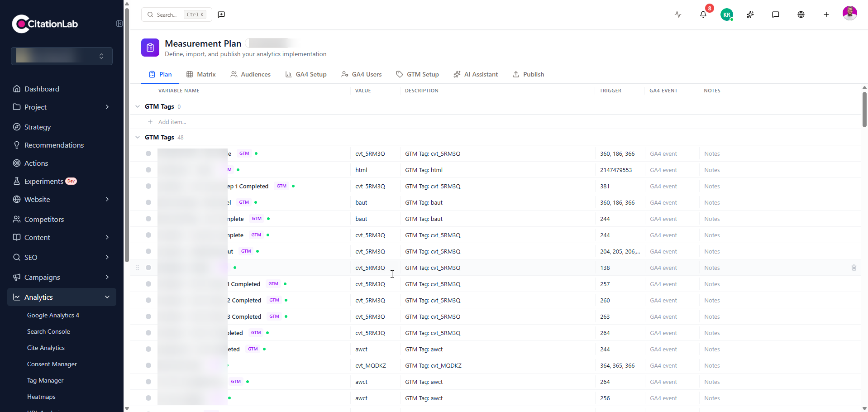This screenshot has width=868, height=412.
Task: Click the green KR avatar
Action: pyautogui.click(x=727, y=14)
